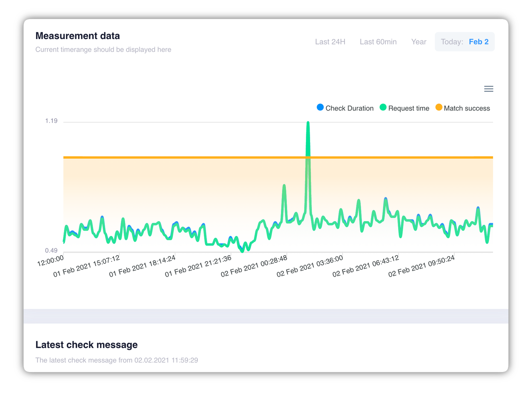Click the Latest check message heading
The image size is (532, 399).
click(x=86, y=345)
